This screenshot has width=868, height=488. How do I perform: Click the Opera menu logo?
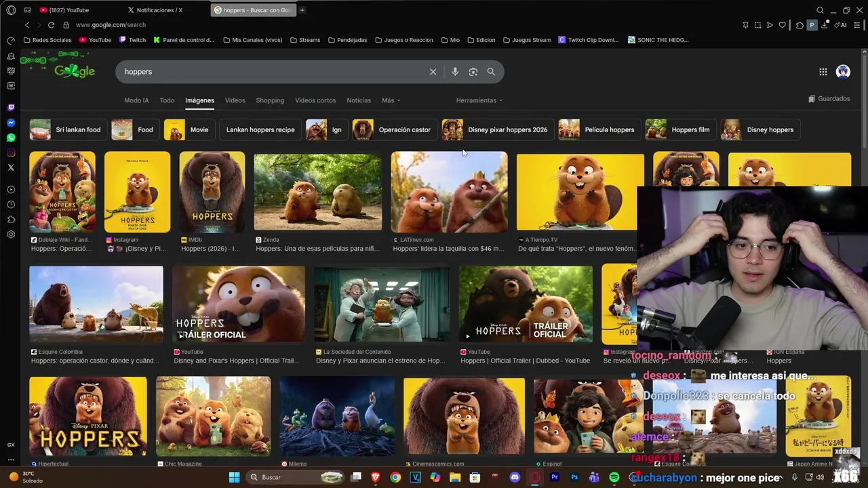pos(11,10)
